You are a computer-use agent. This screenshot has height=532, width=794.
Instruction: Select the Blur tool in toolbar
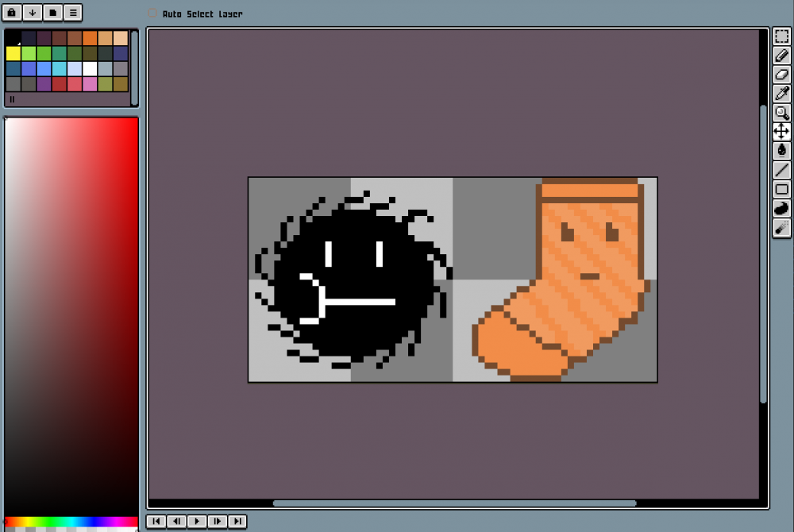tap(781, 228)
